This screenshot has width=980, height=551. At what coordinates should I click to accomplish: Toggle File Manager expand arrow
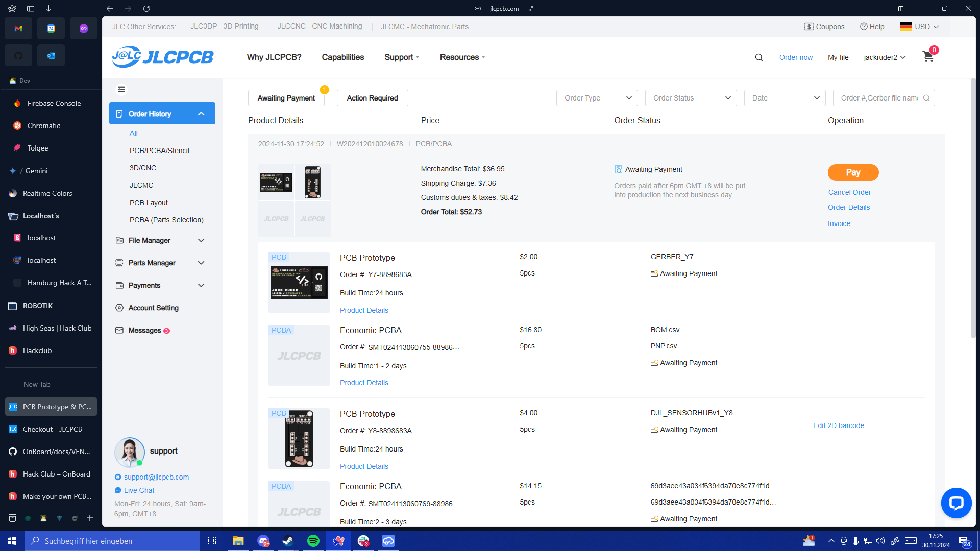[x=202, y=240]
